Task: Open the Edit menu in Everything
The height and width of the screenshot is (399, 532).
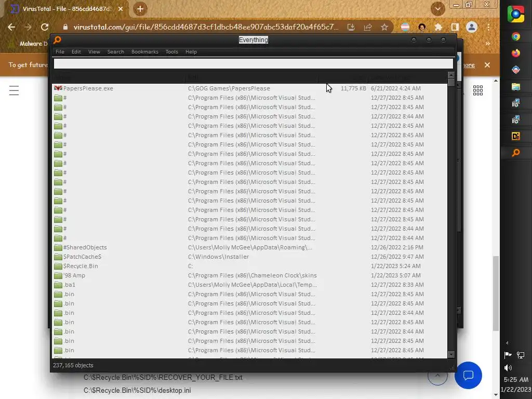Action: tap(76, 51)
